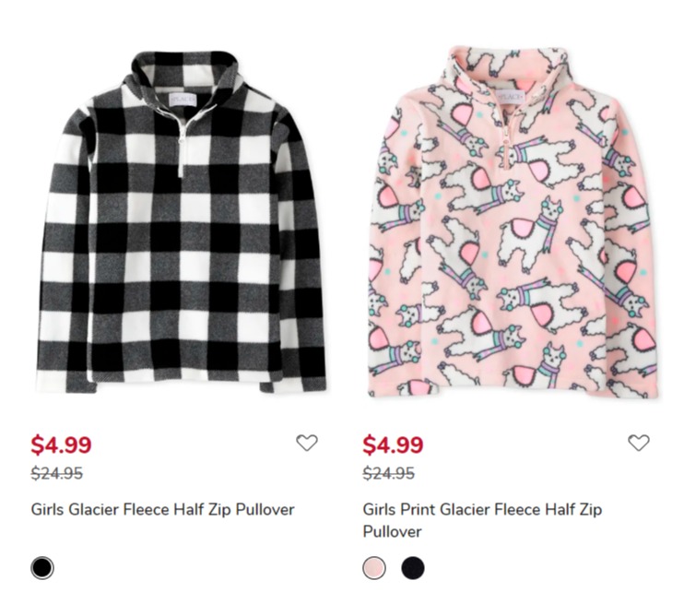684x616 pixels.
Task: Select the black swatch under plaid pullover
Action: coord(42,568)
